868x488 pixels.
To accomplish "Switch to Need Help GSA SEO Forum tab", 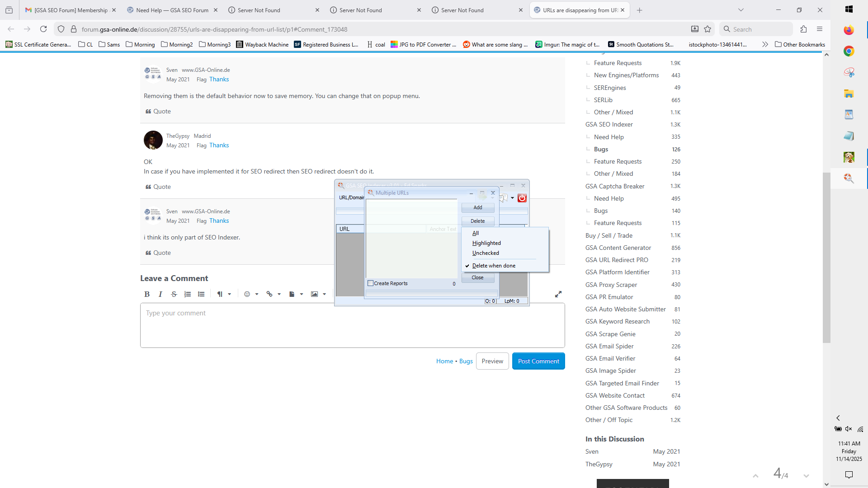I will tap(172, 10).
